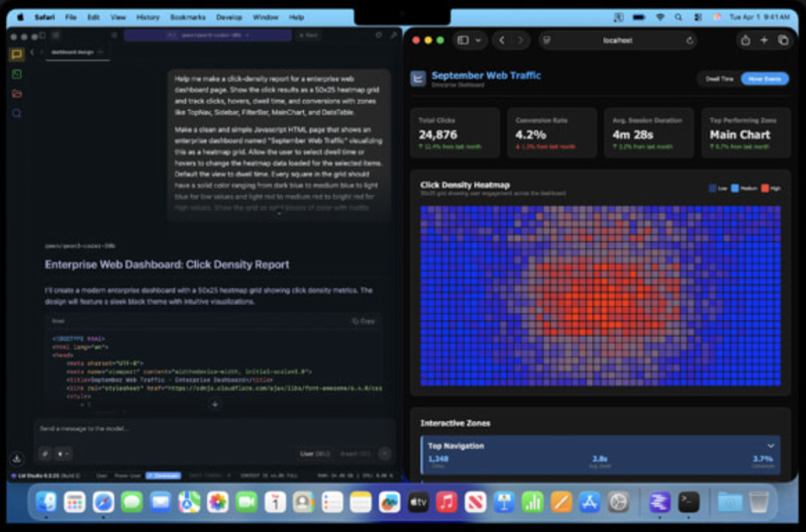The height and width of the screenshot is (532, 806).
Task: Open the model selector dropdown in LM Studio
Action: tap(207, 35)
